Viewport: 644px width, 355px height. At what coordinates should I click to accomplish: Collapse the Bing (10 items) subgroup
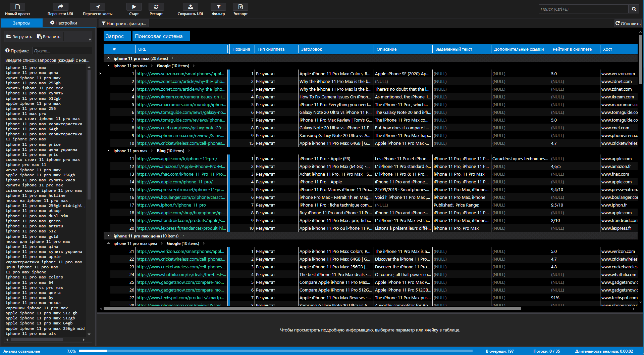pyautogui.click(x=108, y=151)
